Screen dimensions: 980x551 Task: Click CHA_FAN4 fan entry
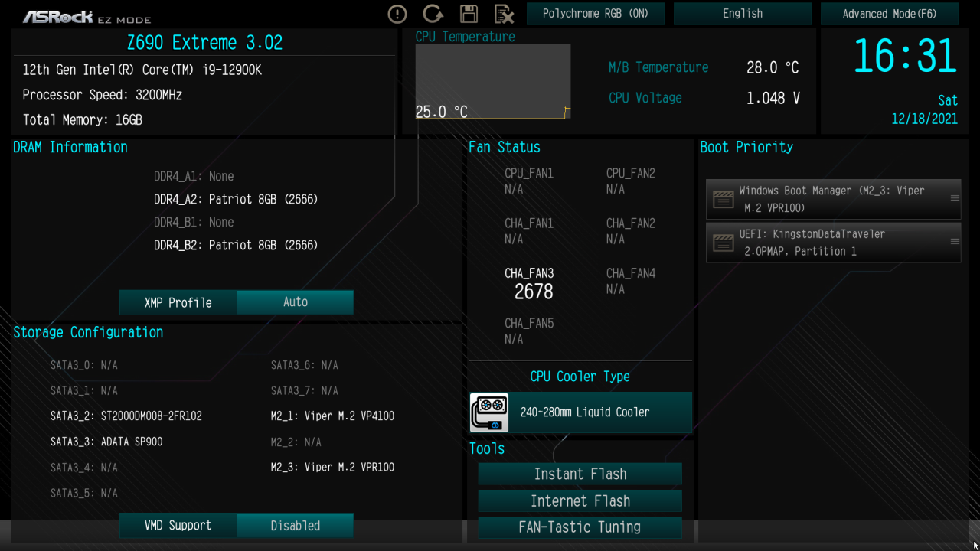[631, 281]
